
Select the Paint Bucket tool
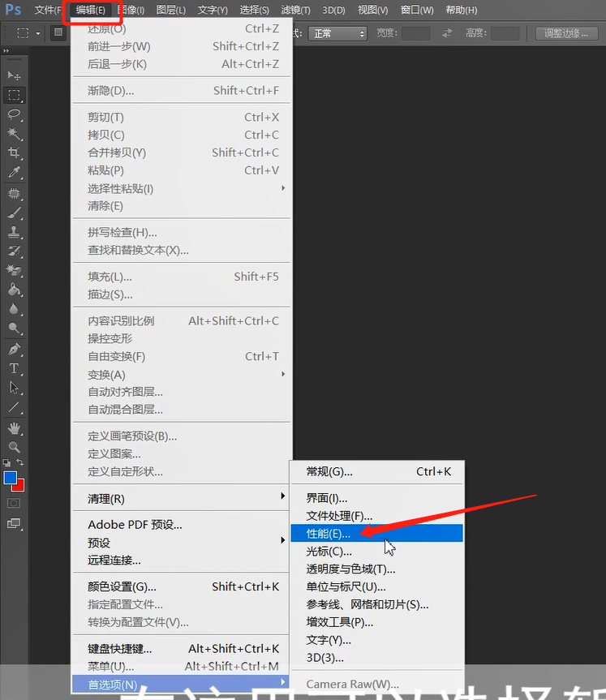click(14, 290)
